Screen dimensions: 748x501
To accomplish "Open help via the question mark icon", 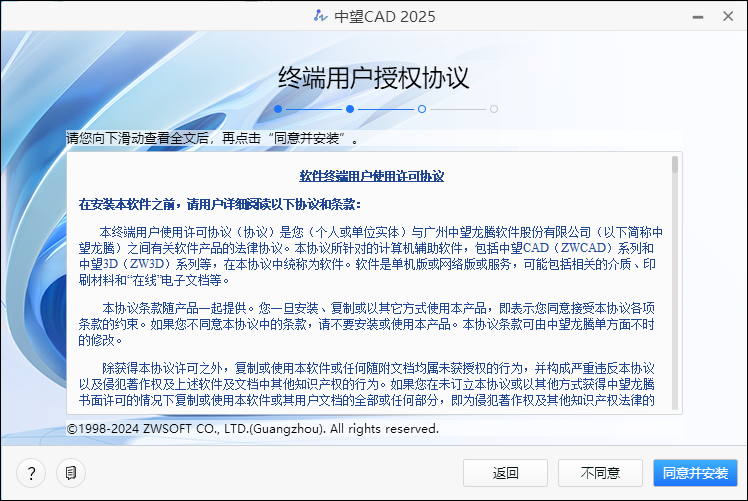I will (31, 473).
